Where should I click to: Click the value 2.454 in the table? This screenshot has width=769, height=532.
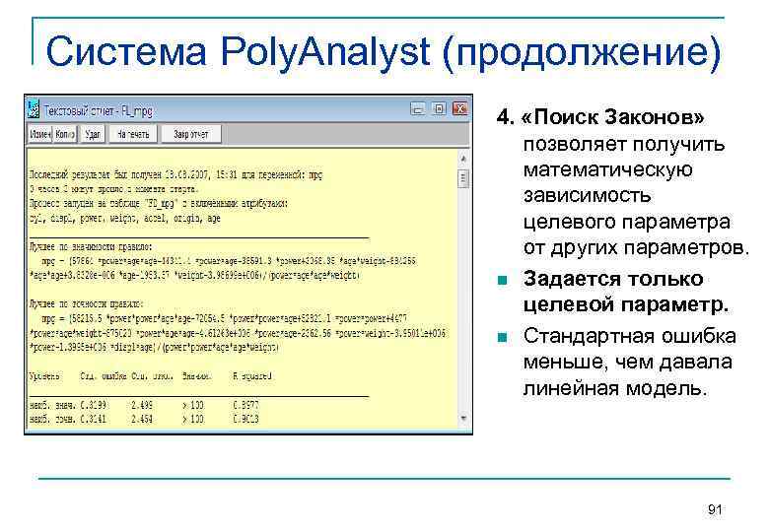click(x=142, y=419)
